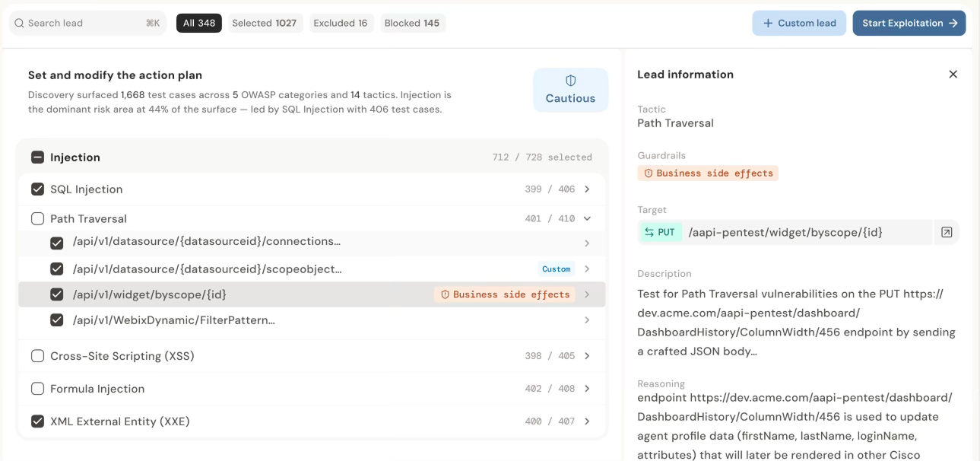Open external link icon beside target URL
980x461 pixels.
947,232
